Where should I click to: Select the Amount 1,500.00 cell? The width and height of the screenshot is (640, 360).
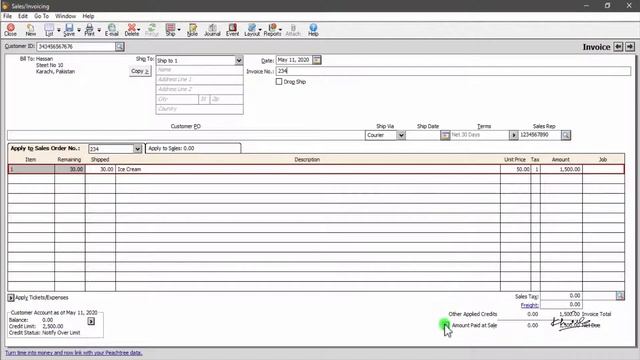(x=561, y=169)
